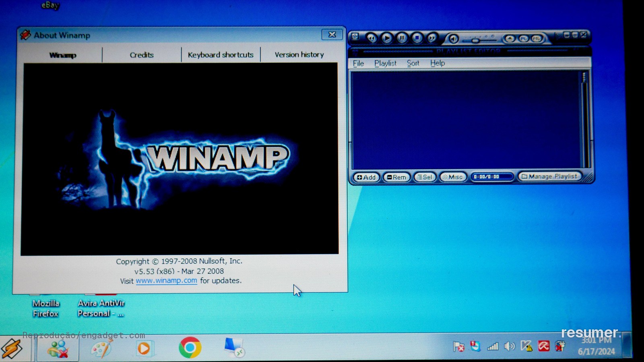Click the network signal tray icon

click(493, 346)
